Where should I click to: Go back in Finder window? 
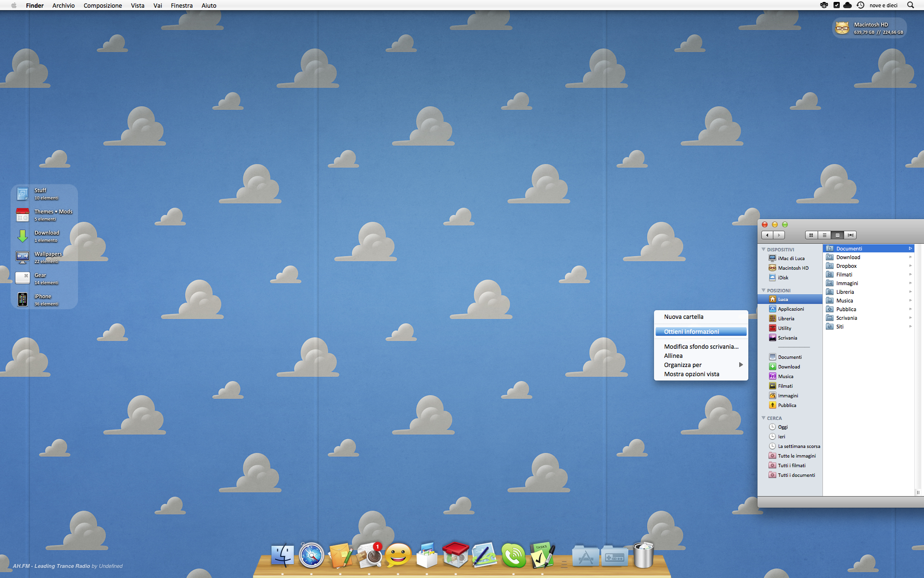point(767,235)
